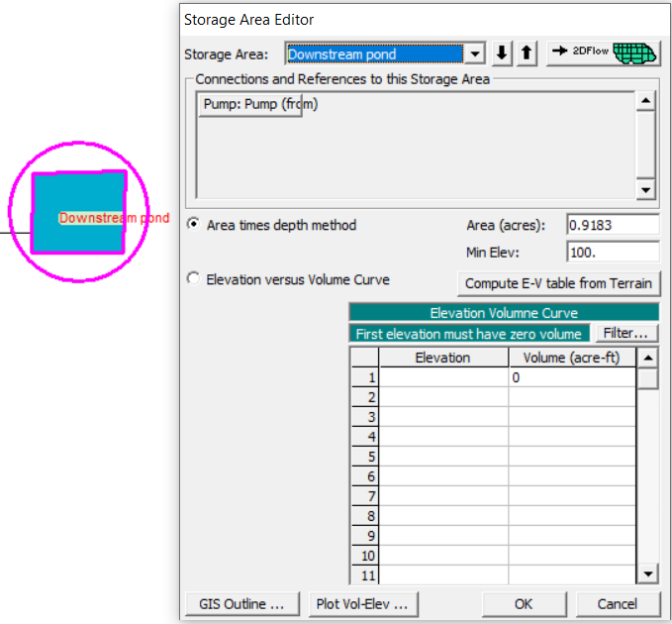Click the Elevation Volumne Curve header bar
672x624 pixels.
pos(504,313)
